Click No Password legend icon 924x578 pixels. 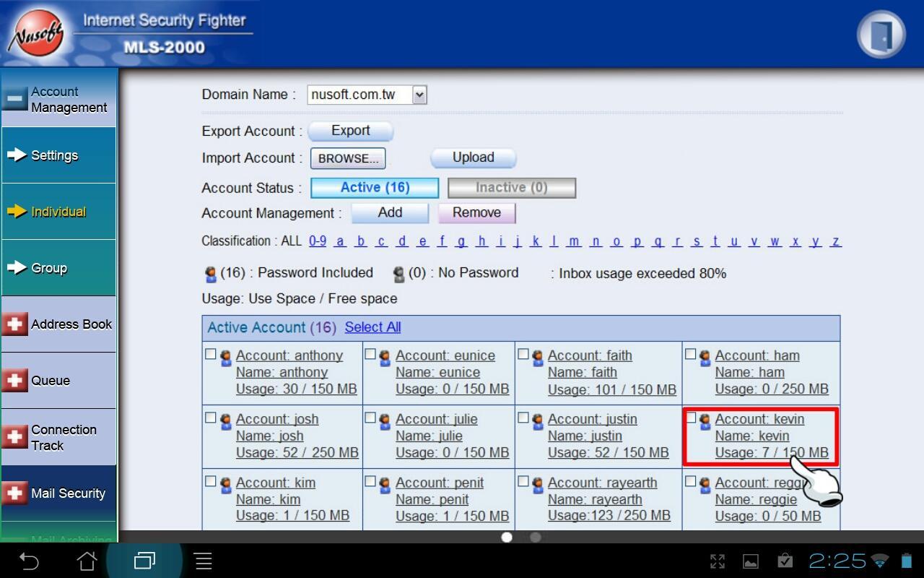coord(398,274)
